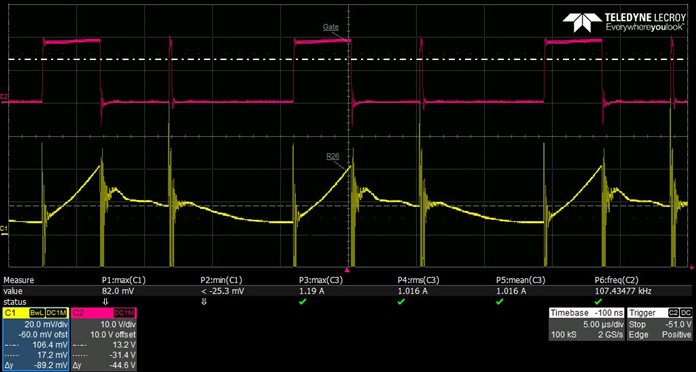Click the DC coupling badge in Trigger
This screenshot has height=372, width=696.
(x=686, y=313)
